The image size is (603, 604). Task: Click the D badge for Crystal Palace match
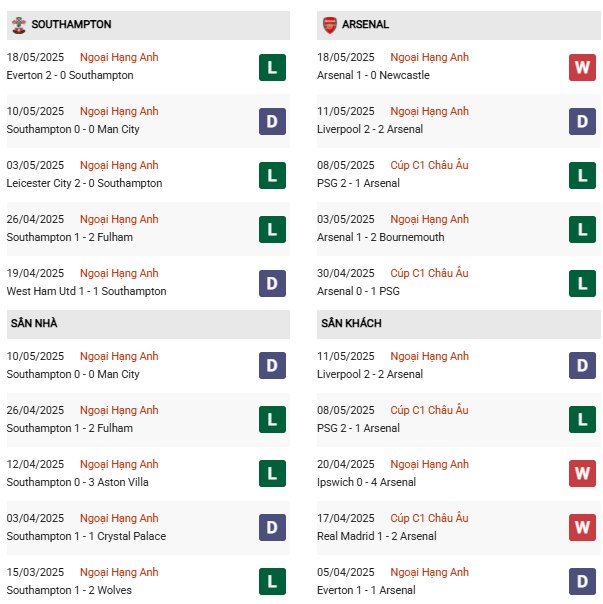point(271,528)
